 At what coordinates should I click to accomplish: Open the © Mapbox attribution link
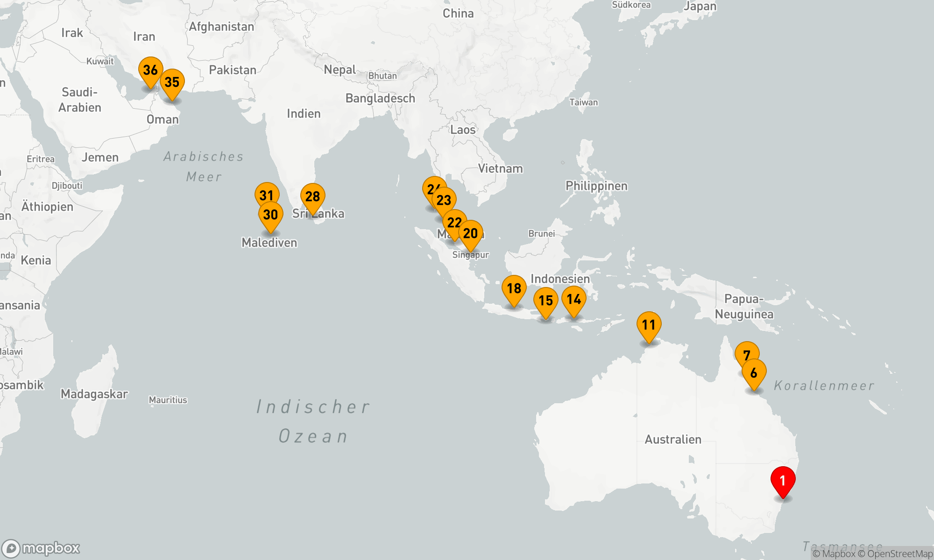[x=834, y=554]
